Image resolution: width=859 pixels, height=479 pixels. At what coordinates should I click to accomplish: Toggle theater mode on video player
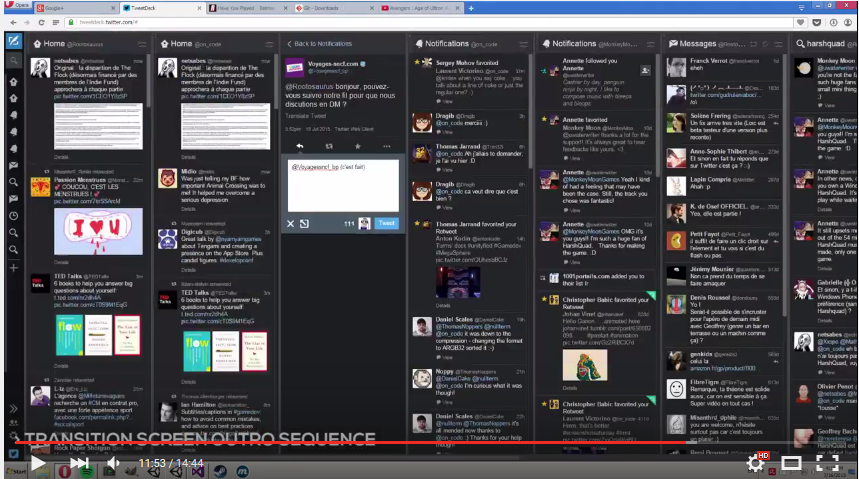(x=791, y=463)
